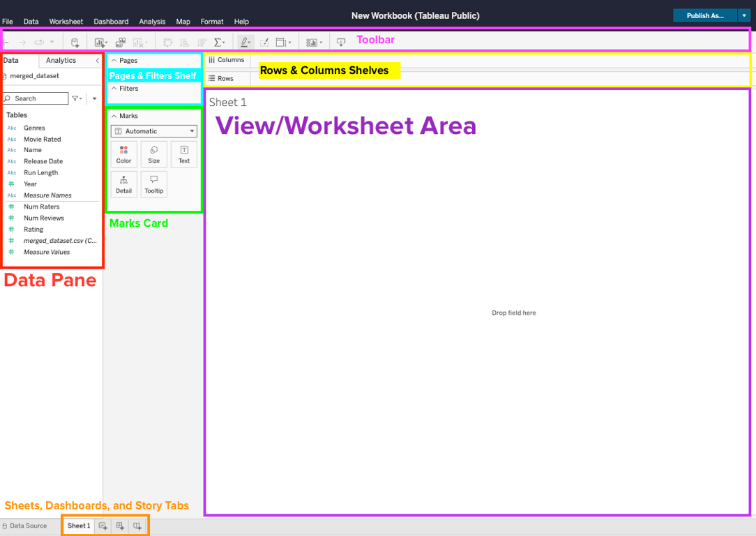
Task: Select the Run Length field
Action: click(41, 172)
